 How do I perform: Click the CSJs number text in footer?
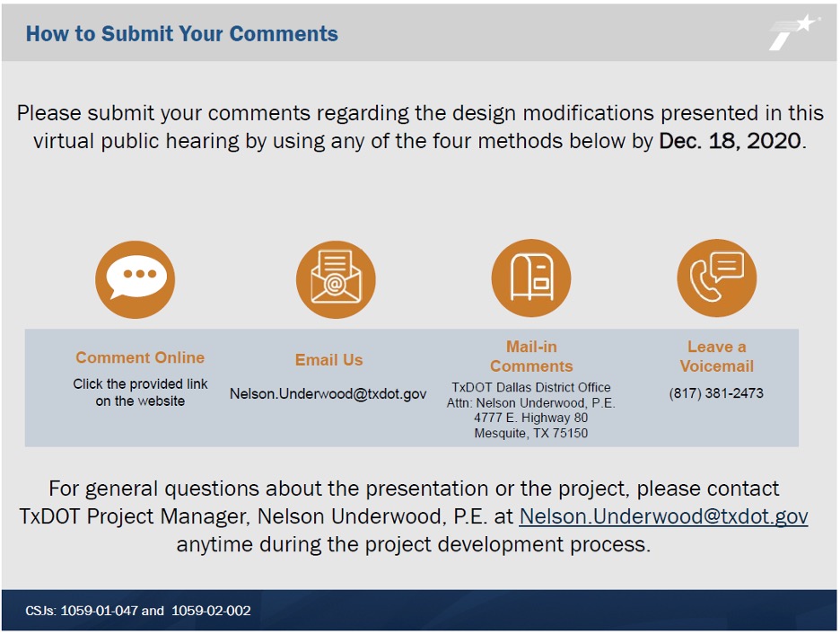pos(138,611)
